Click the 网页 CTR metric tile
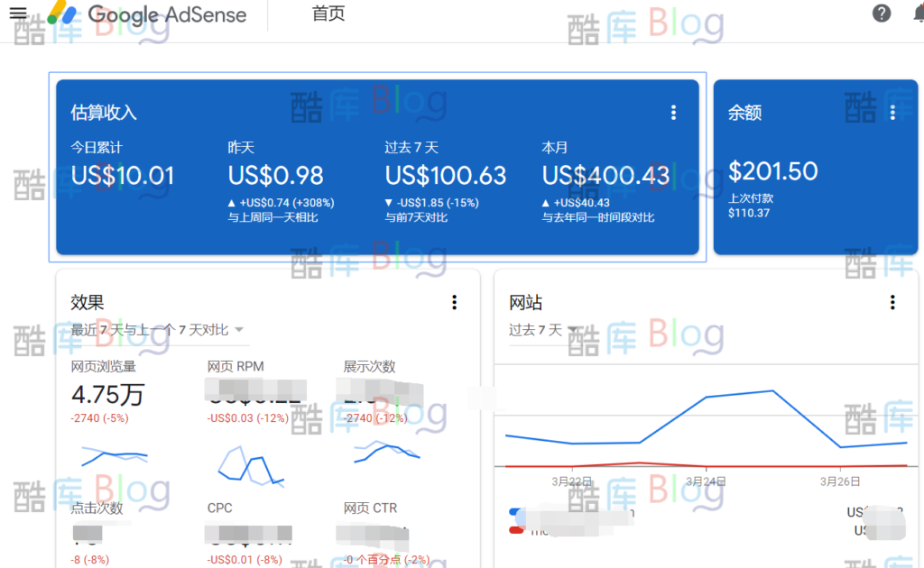924x568 pixels. pos(374,532)
